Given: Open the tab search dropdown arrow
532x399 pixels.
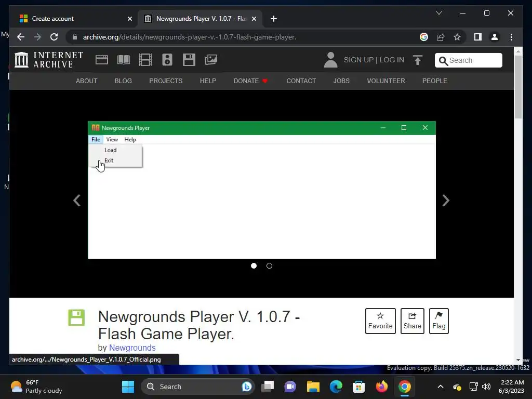Looking at the screenshot, I should 438,13.
